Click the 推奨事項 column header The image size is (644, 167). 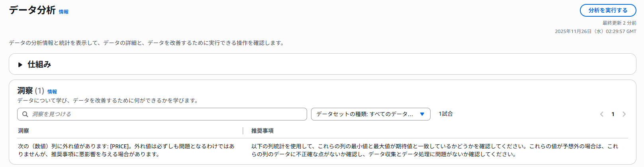pos(262,131)
